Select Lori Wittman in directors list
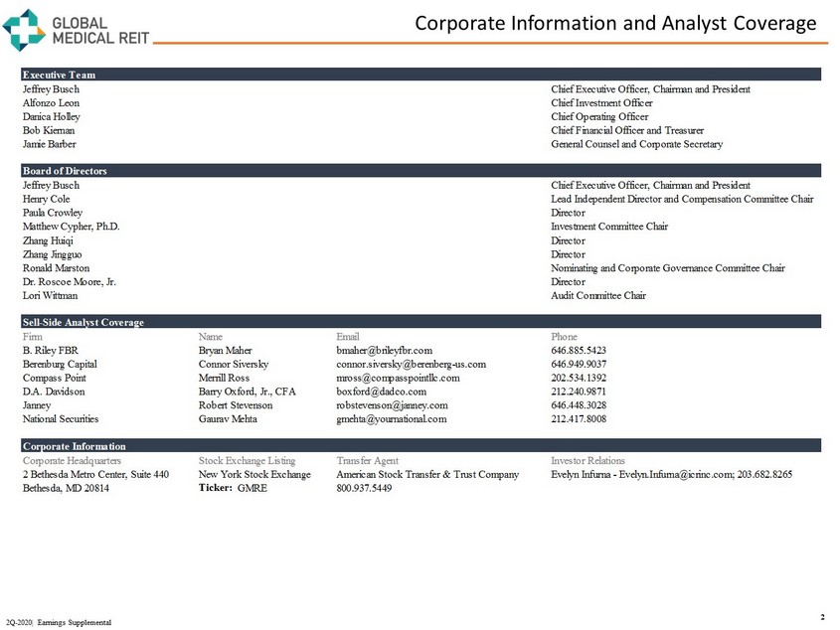The width and height of the screenshot is (840, 630). click(49, 296)
